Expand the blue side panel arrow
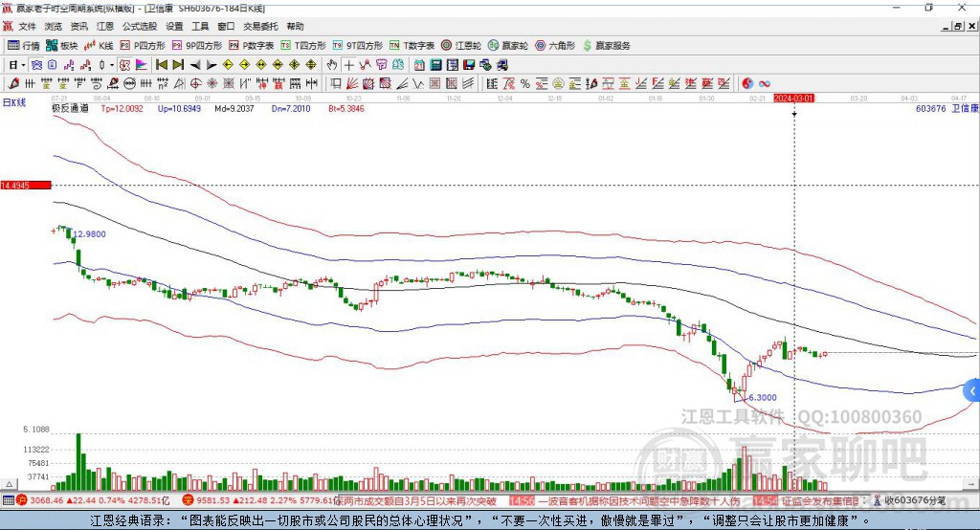Image resolution: width=980 pixels, height=530 pixels. (x=972, y=391)
